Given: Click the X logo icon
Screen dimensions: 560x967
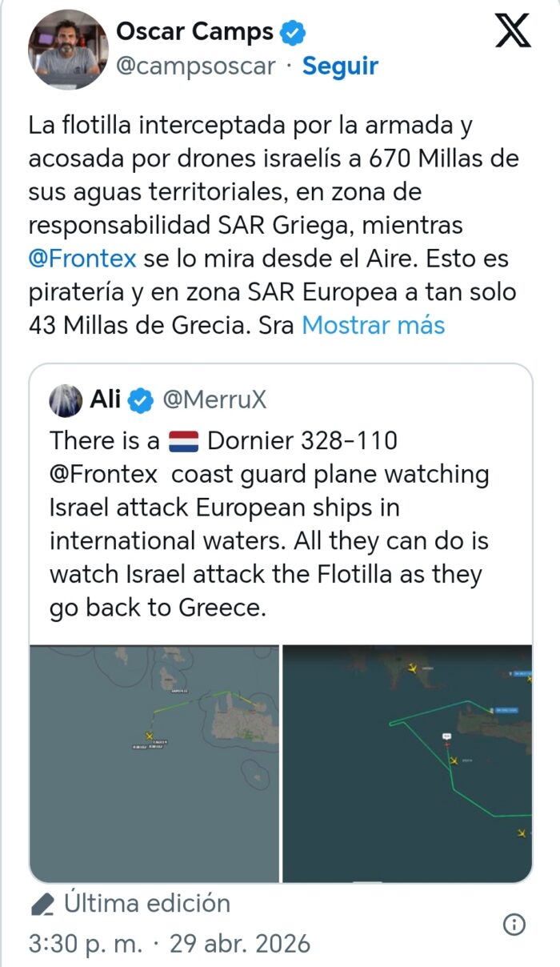Looking at the screenshot, I should (x=513, y=31).
